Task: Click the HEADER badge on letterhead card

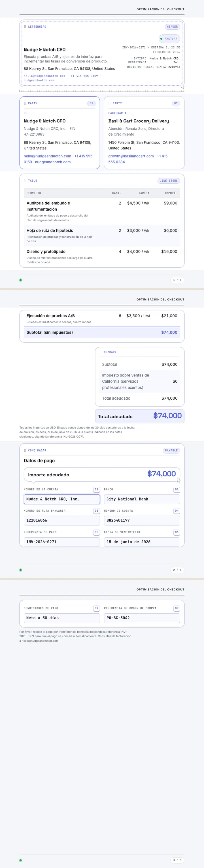Action: [172, 27]
